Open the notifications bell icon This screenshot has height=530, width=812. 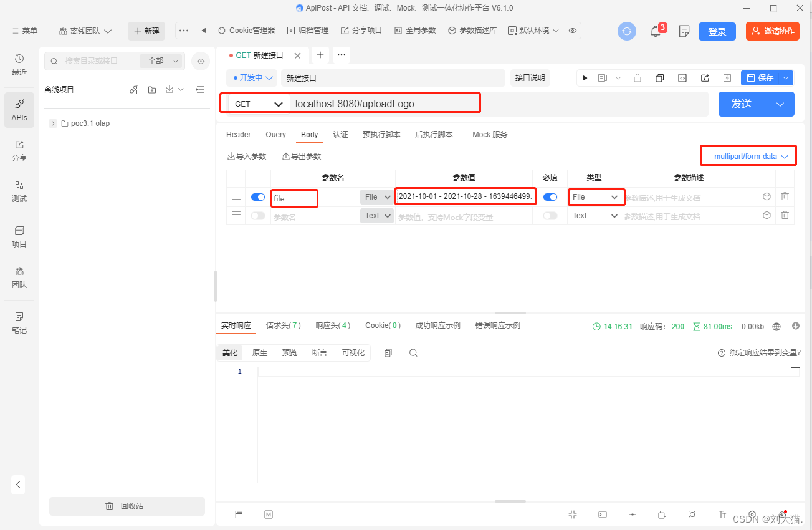[656, 30]
